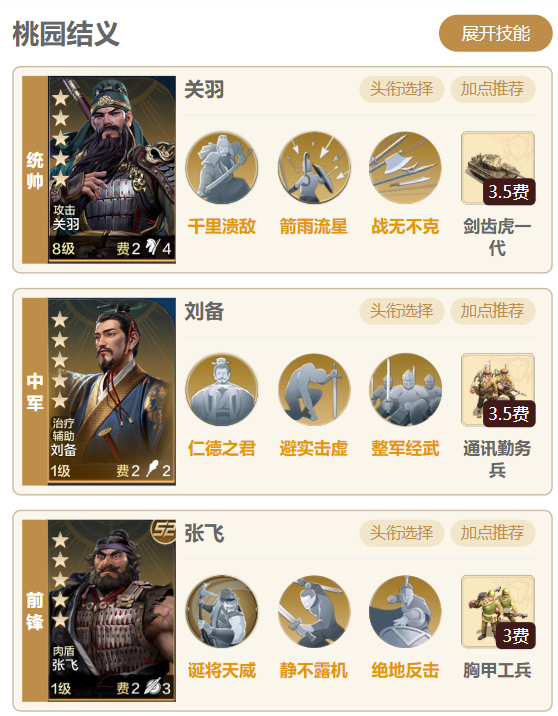Select the 避实击虚 skill icon
558x716 pixels.
point(314,390)
